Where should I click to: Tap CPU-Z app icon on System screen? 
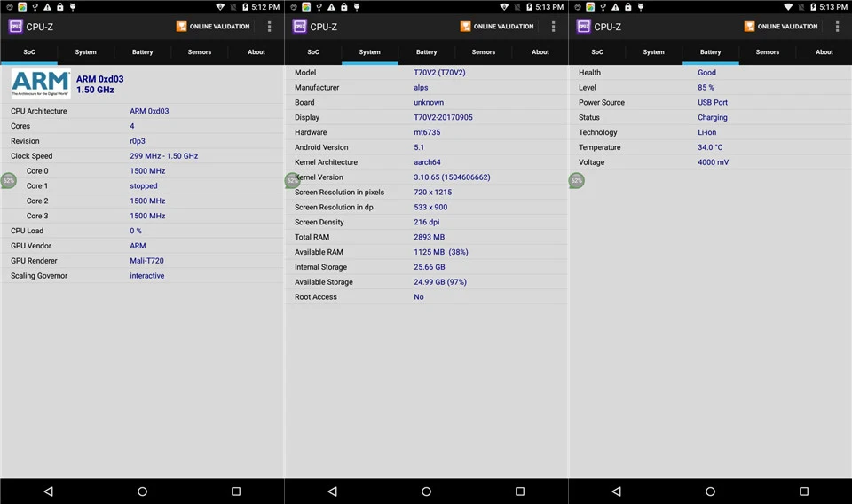pyautogui.click(x=299, y=26)
